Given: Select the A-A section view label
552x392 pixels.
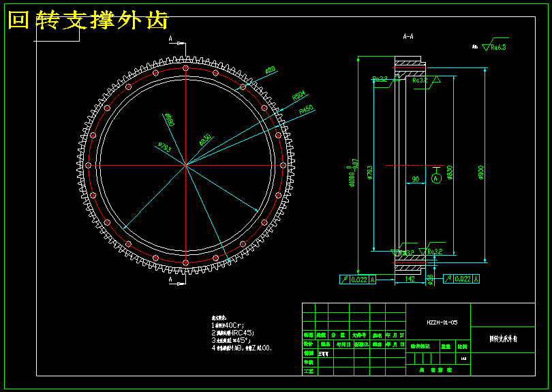Looking at the screenshot, I should (408, 36).
